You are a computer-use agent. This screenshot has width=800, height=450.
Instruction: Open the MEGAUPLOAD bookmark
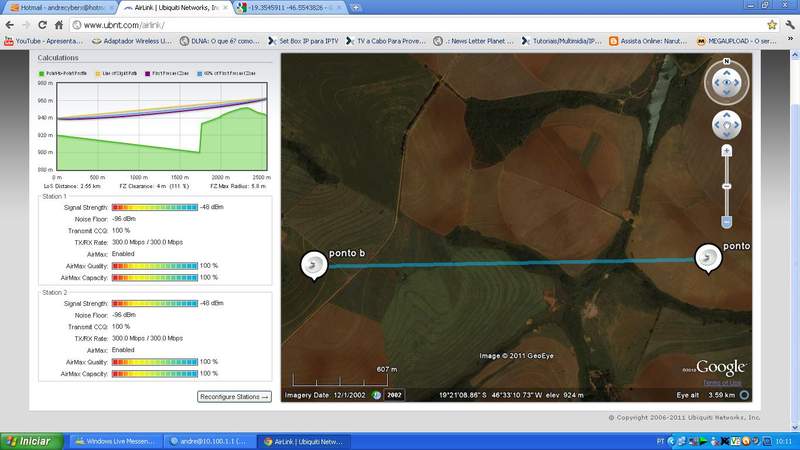point(737,41)
